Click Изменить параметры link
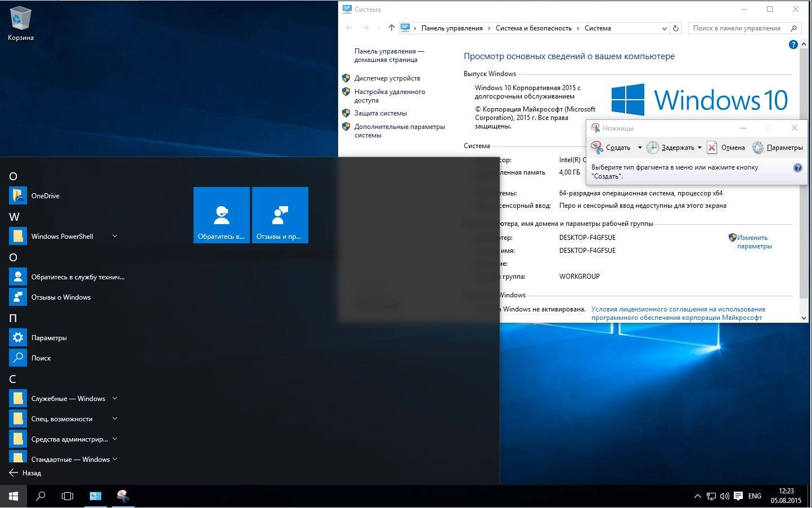 point(754,242)
